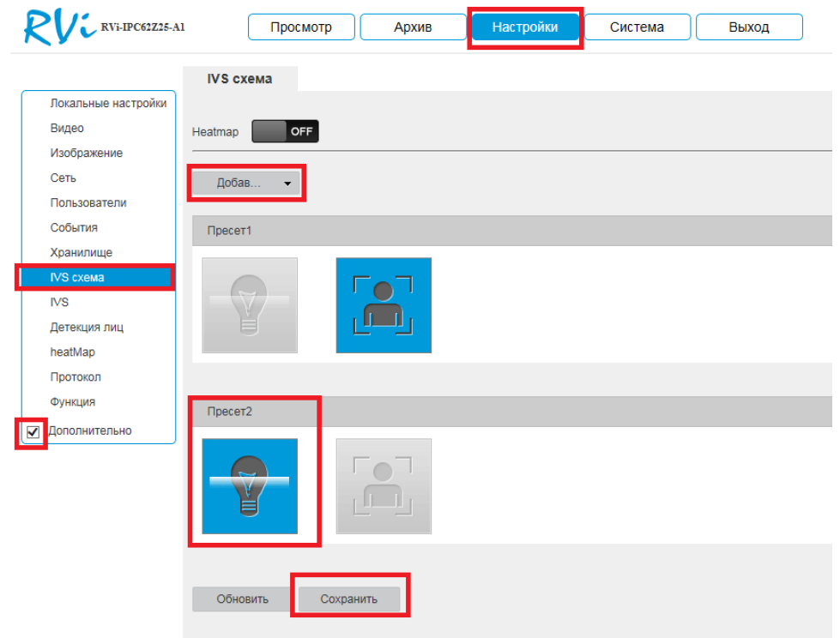This screenshot has height=644, width=840.
Task: Click the RVi logo
Action: coord(57,27)
